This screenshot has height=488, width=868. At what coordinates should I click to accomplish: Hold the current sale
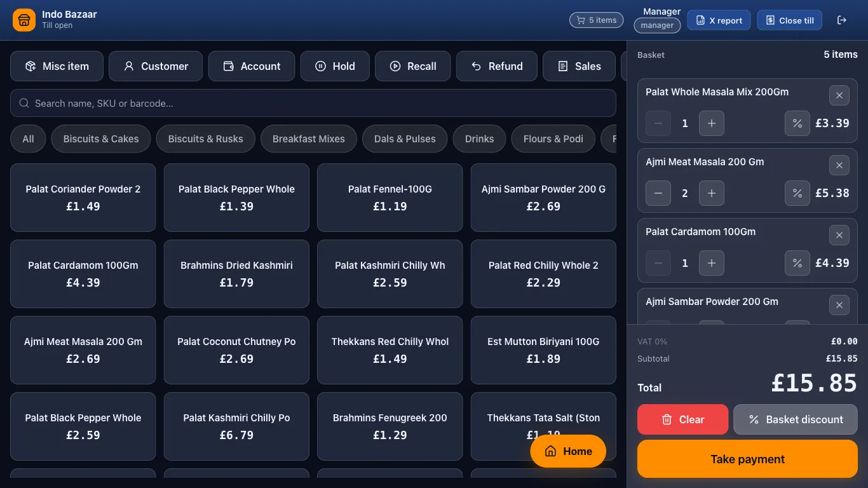(x=335, y=66)
